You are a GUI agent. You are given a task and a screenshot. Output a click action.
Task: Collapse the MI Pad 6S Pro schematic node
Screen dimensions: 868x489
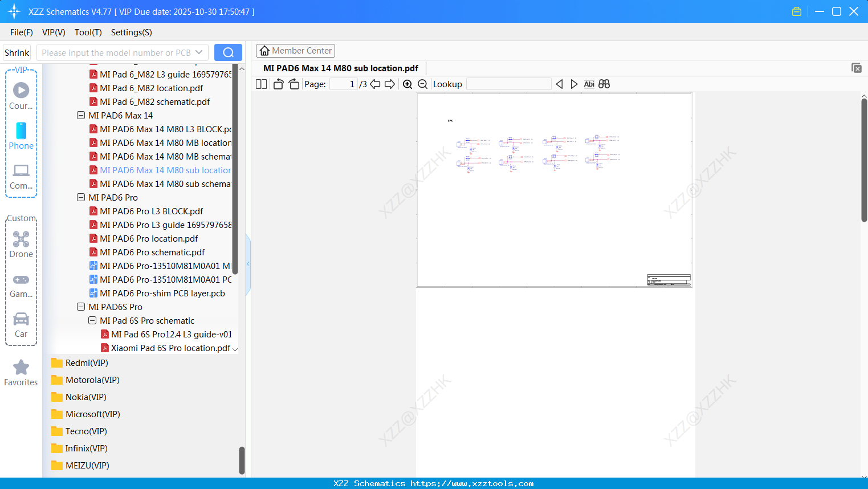[92, 321]
